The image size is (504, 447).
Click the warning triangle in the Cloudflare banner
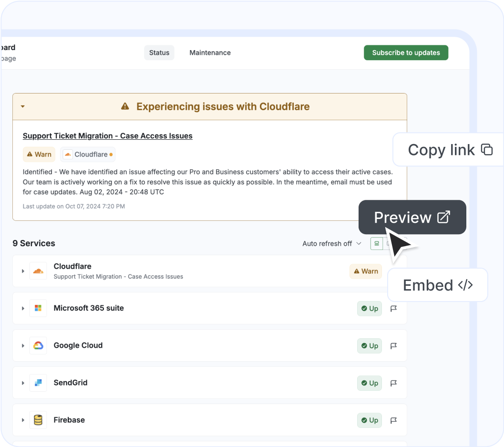125,106
